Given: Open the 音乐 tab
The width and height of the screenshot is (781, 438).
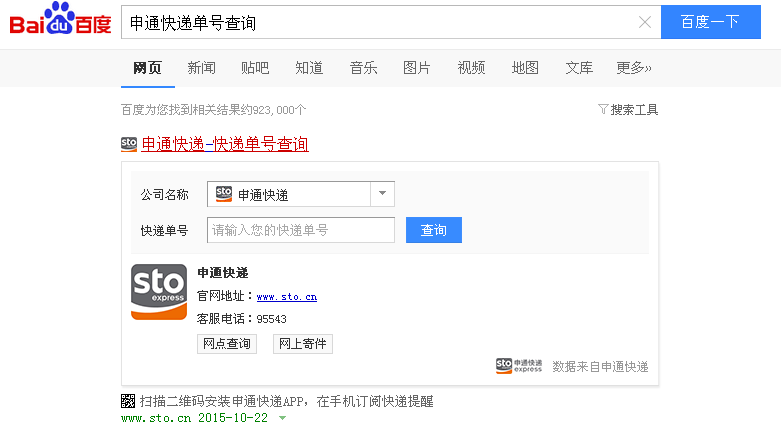Looking at the screenshot, I should (x=363, y=68).
